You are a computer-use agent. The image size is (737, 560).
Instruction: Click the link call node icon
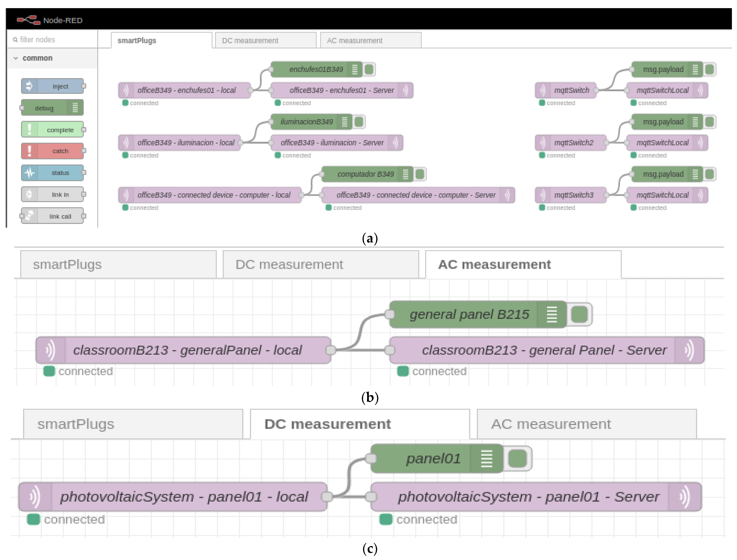(29, 216)
